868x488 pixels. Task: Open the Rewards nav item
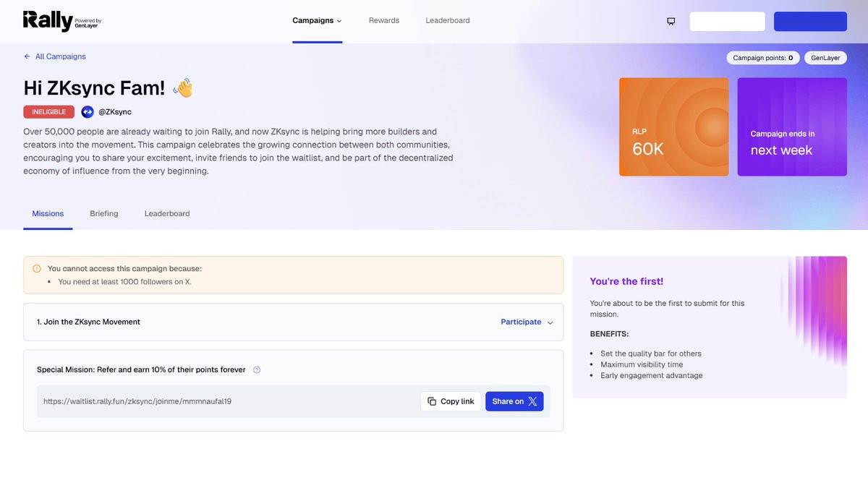384,20
